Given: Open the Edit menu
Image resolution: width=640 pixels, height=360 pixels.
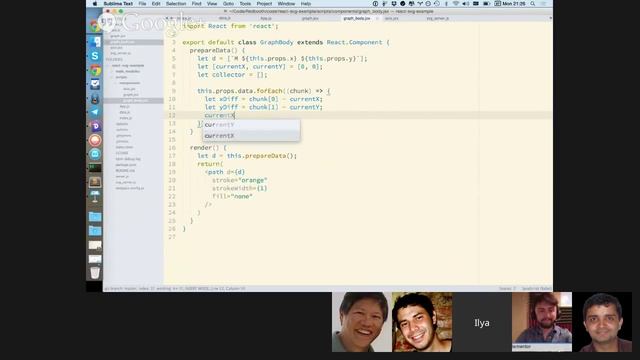Looking at the screenshot, I should [x=156, y=4].
